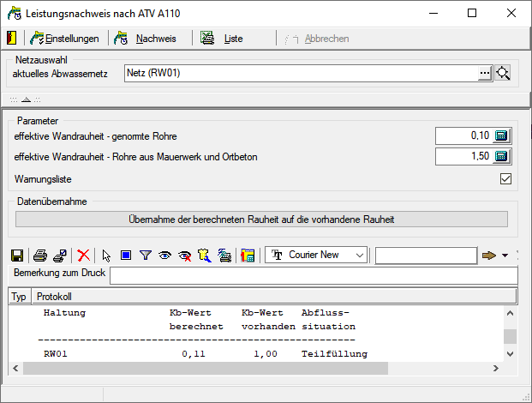Click the blue square icon in toolbar
532x403 pixels.
125,256
